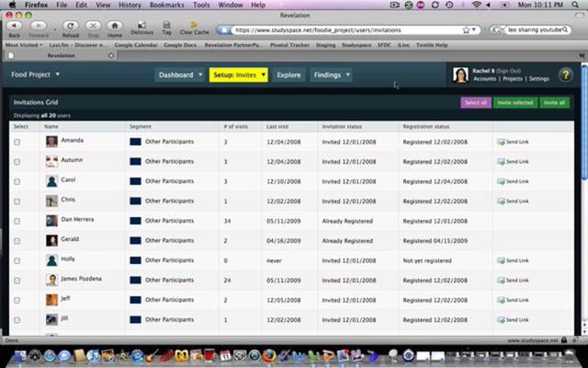Click the segment color swatch for Amanda
588x368 pixels.
click(135, 142)
